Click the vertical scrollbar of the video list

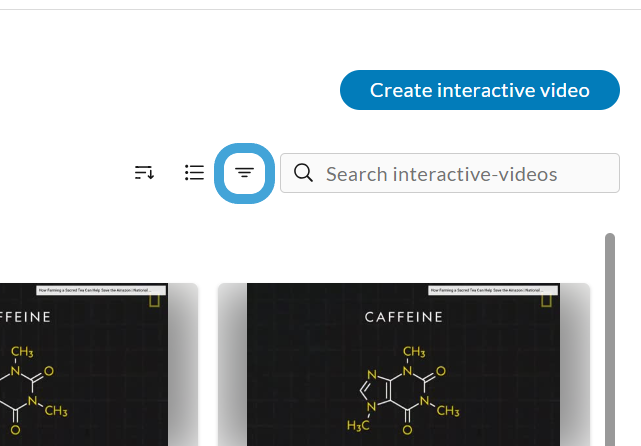coord(610,339)
